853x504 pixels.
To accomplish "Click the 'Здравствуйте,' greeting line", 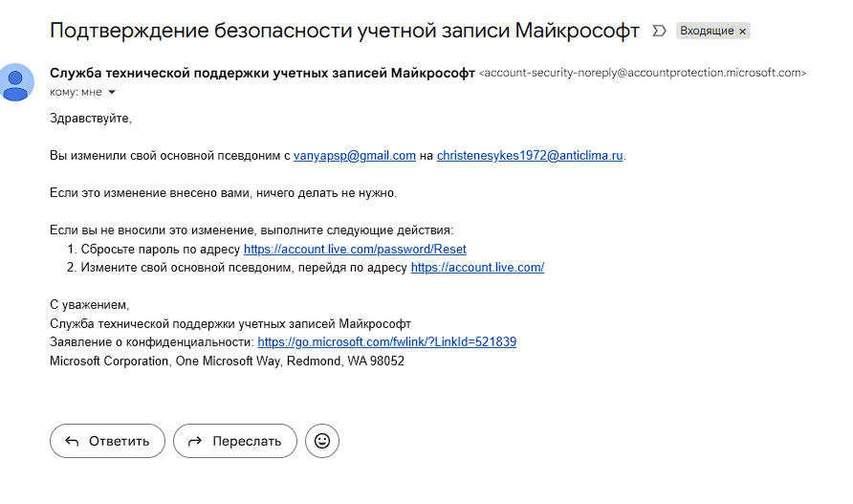I will click(91, 118).
